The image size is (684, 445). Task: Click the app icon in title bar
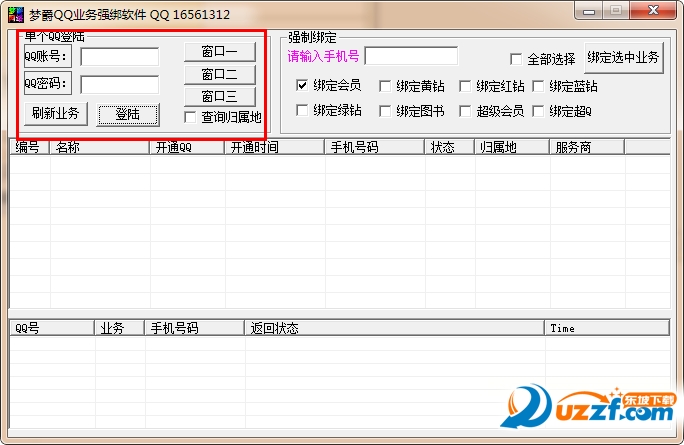16,14
